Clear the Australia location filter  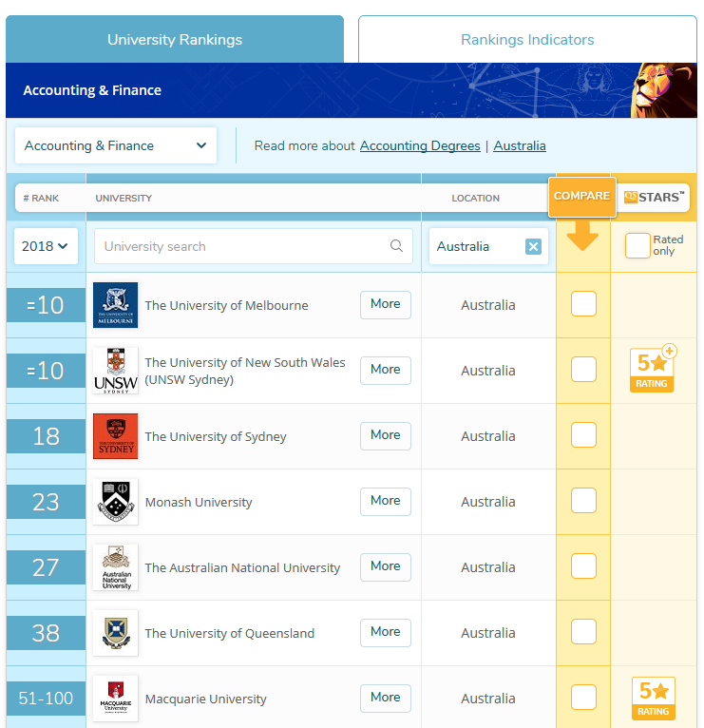(x=533, y=247)
